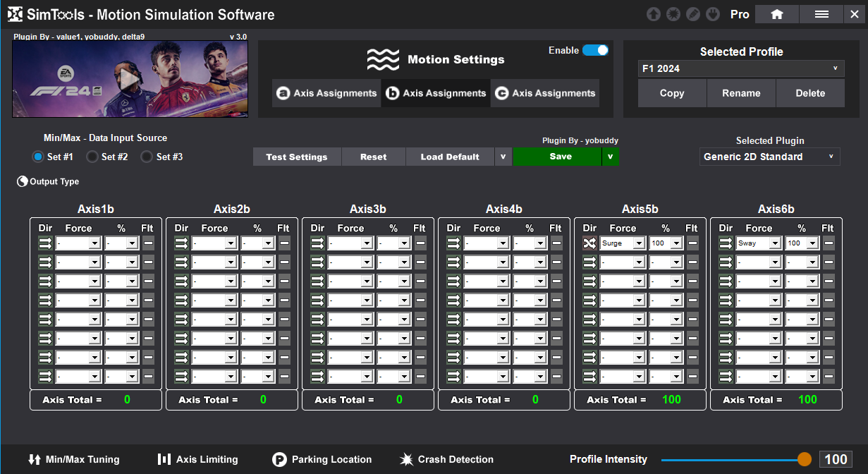
Task: Click the Motion Settings waves icon
Action: 383,60
